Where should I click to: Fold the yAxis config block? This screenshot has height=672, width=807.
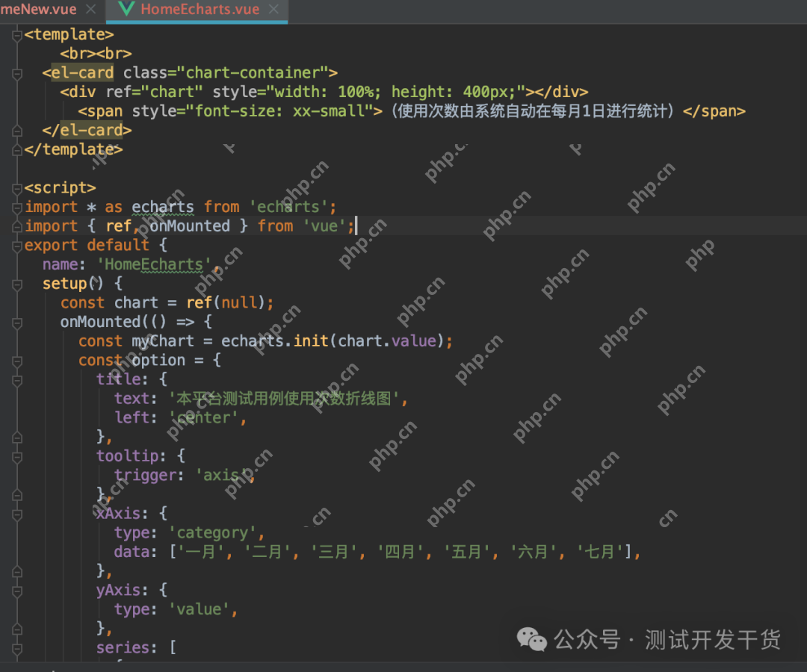17,591
